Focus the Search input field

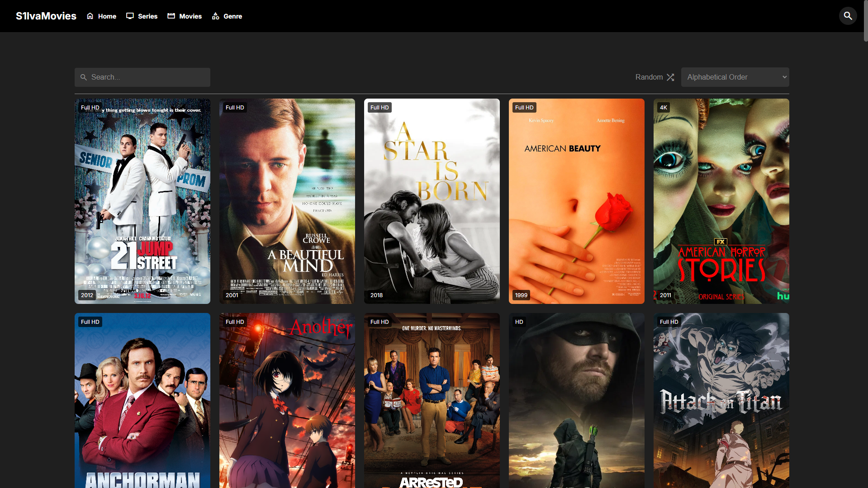point(147,77)
